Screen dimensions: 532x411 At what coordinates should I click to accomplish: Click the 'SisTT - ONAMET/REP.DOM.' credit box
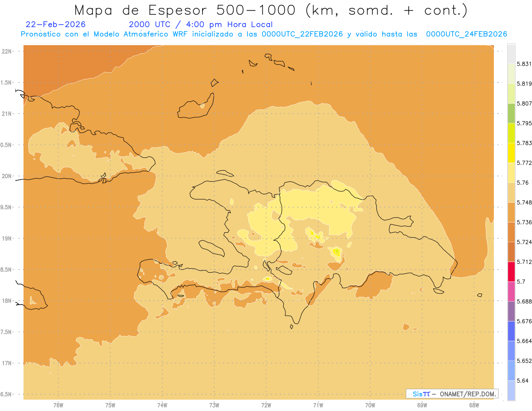(x=452, y=394)
